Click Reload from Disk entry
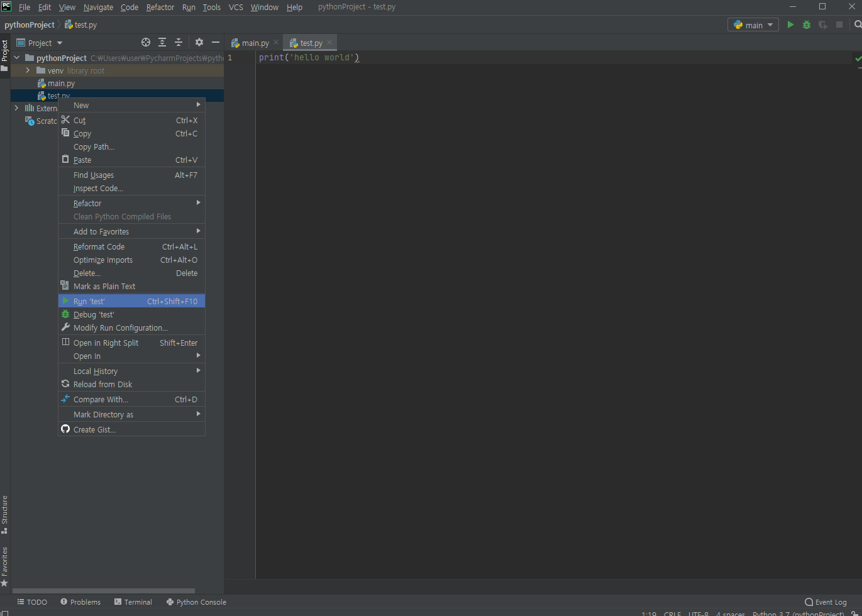 131,384
